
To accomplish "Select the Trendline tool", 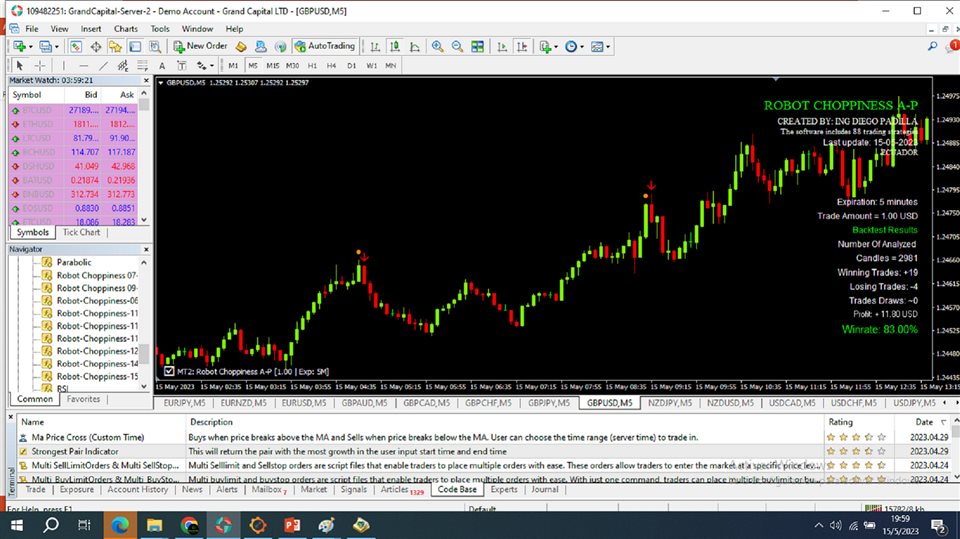I will [103, 66].
